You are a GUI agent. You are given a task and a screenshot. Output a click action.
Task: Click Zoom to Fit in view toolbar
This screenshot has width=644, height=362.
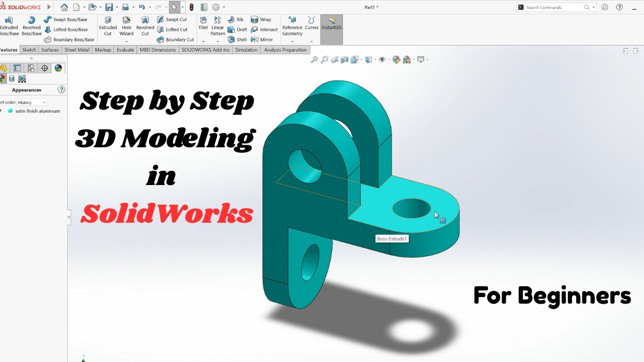(314, 60)
